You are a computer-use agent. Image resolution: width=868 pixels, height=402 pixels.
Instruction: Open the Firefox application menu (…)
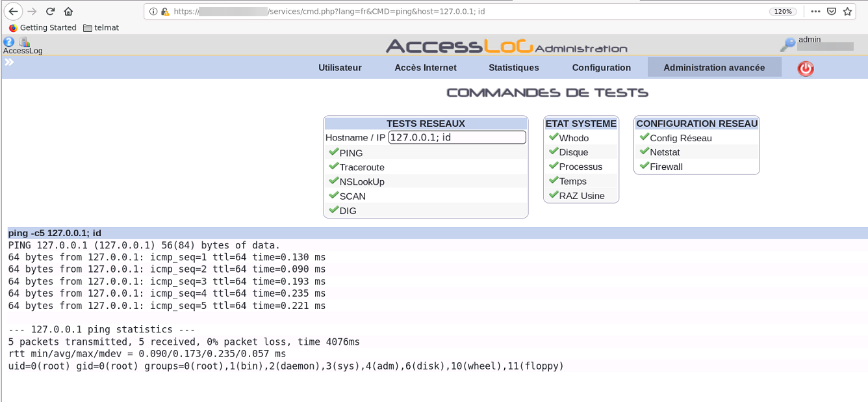[815, 11]
